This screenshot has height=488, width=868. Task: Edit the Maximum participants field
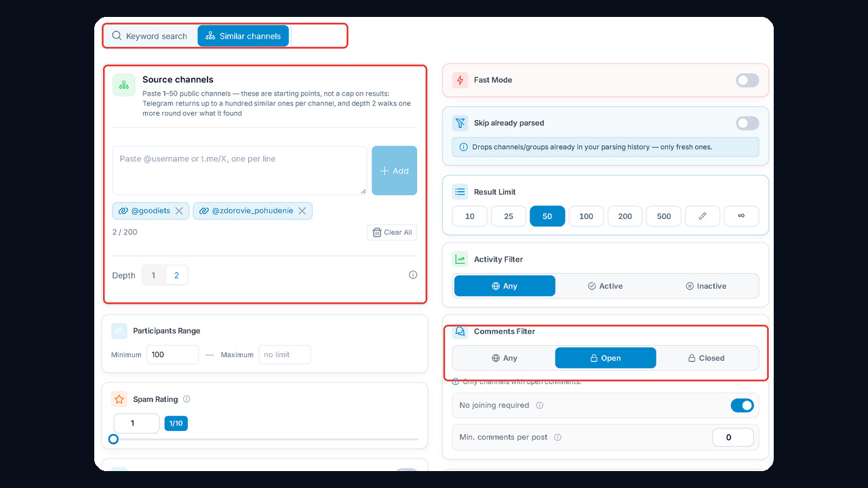click(285, 354)
